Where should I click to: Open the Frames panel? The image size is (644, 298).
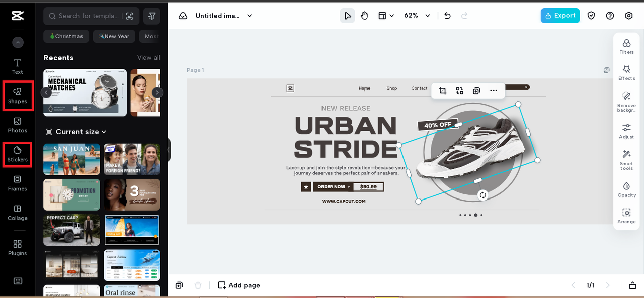tap(17, 183)
